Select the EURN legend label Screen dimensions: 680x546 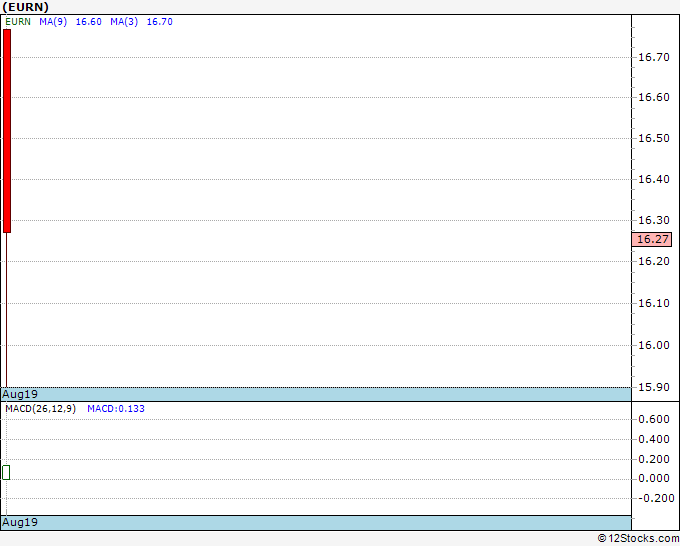[x=18, y=22]
